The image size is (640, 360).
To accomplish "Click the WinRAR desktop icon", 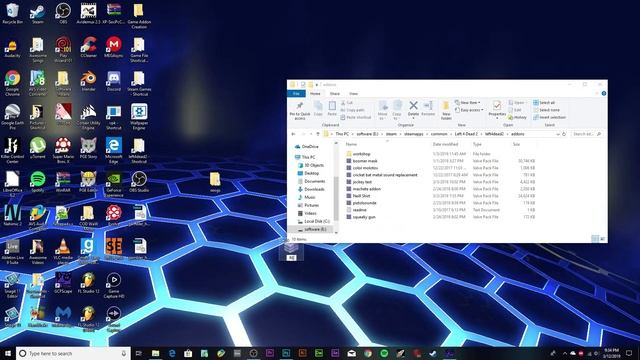I will [x=63, y=182].
